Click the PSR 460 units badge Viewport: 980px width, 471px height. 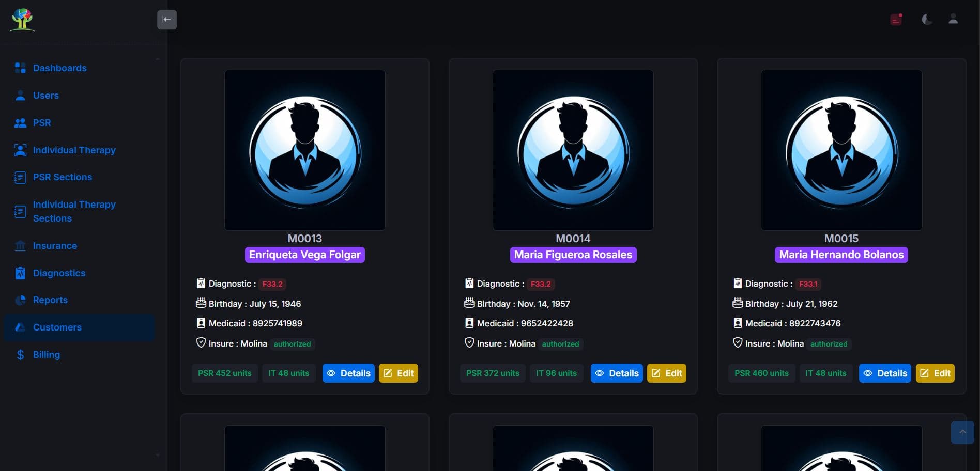pyautogui.click(x=761, y=373)
